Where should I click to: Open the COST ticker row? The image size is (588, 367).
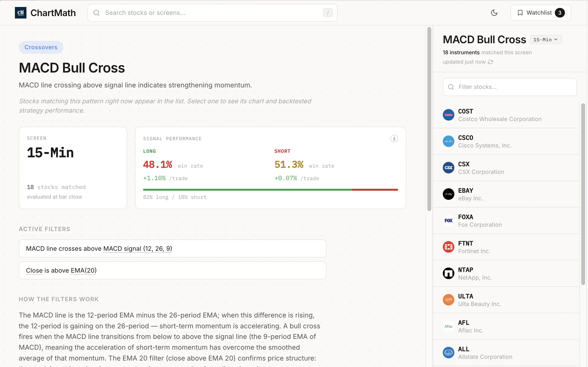coord(506,115)
